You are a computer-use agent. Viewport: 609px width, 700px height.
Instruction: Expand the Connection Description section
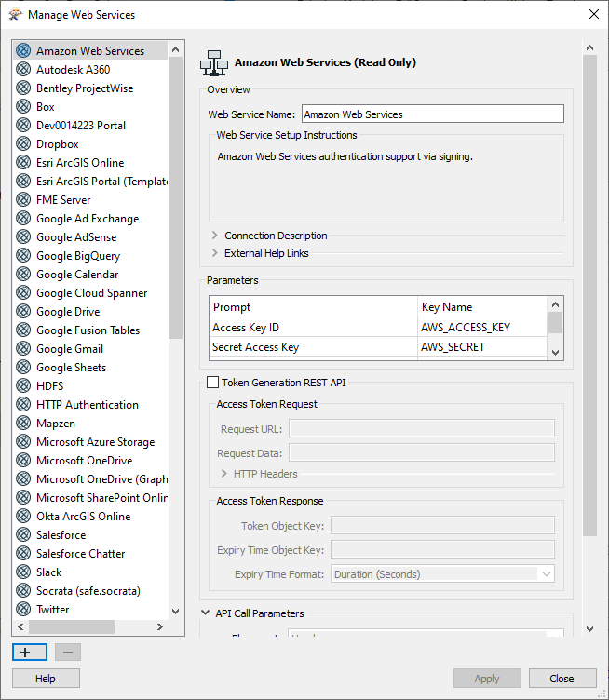click(215, 236)
